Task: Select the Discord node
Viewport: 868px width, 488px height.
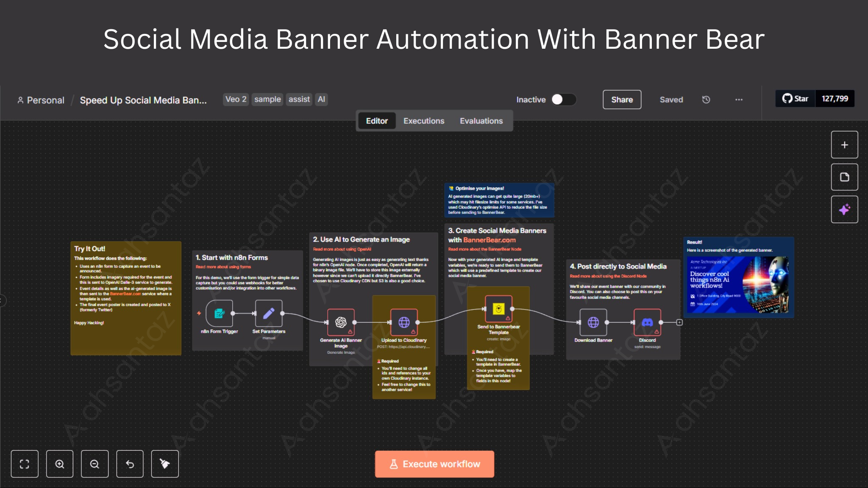Action: click(647, 322)
